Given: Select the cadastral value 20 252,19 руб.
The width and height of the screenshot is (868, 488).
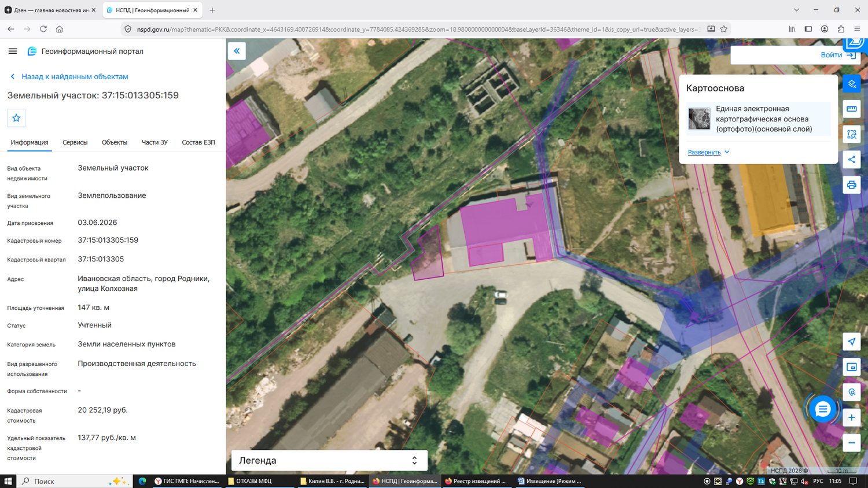Looking at the screenshot, I should tap(102, 410).
